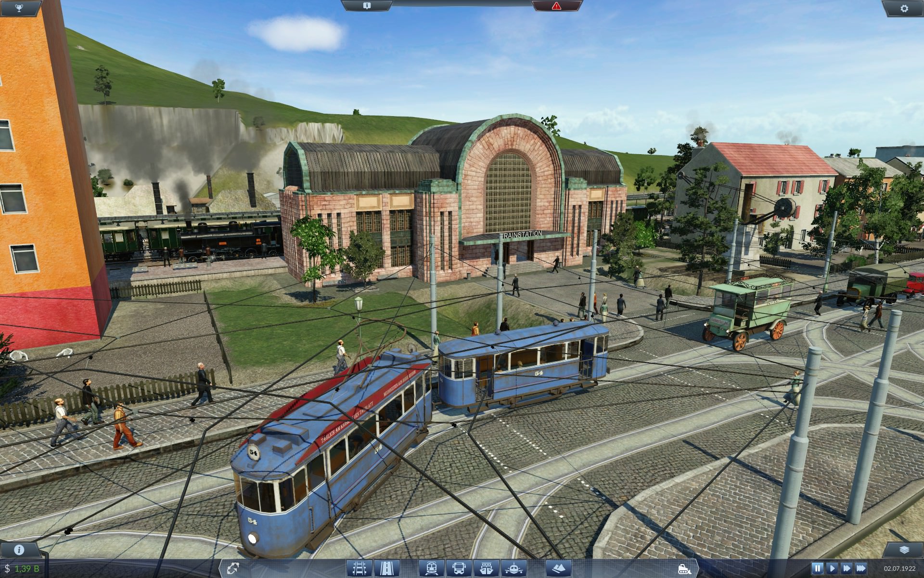Select the bulldozer demolish tool
The width and height of the screenshot is (924, 578).
pos(685,568)
